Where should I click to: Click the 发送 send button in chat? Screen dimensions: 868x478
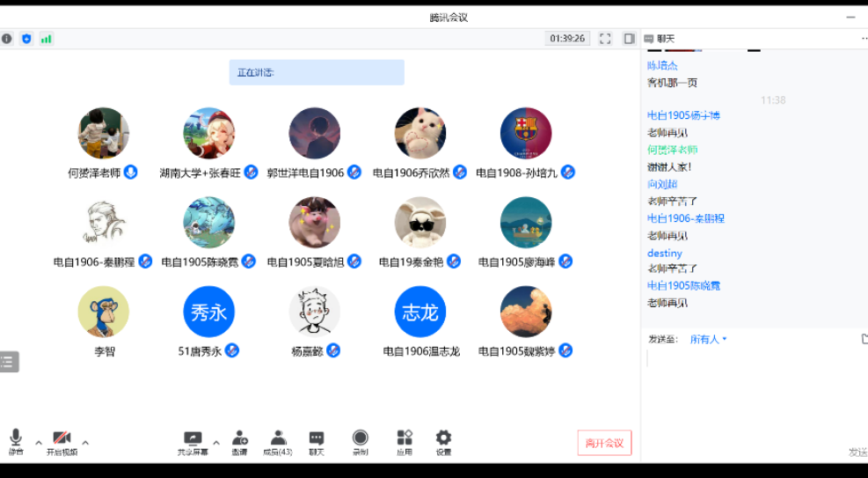857,452
